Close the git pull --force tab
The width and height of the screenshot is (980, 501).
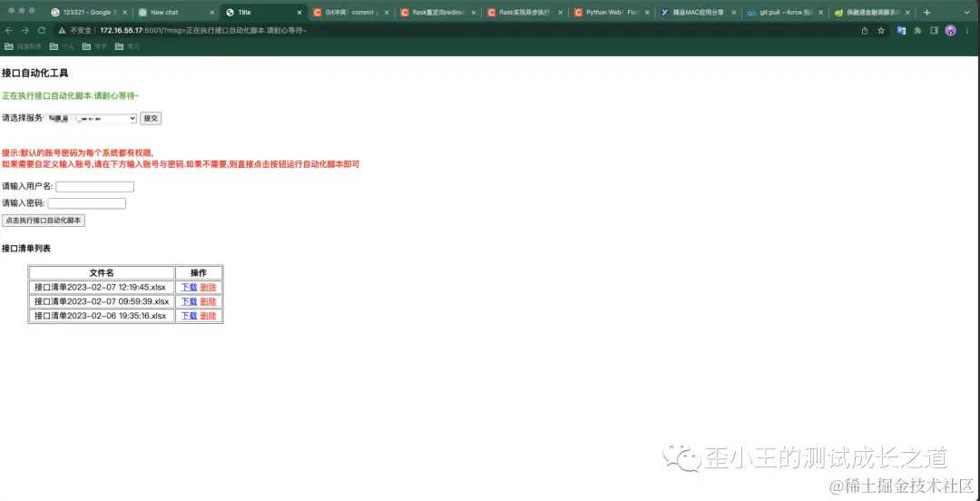tap(820, 13)
